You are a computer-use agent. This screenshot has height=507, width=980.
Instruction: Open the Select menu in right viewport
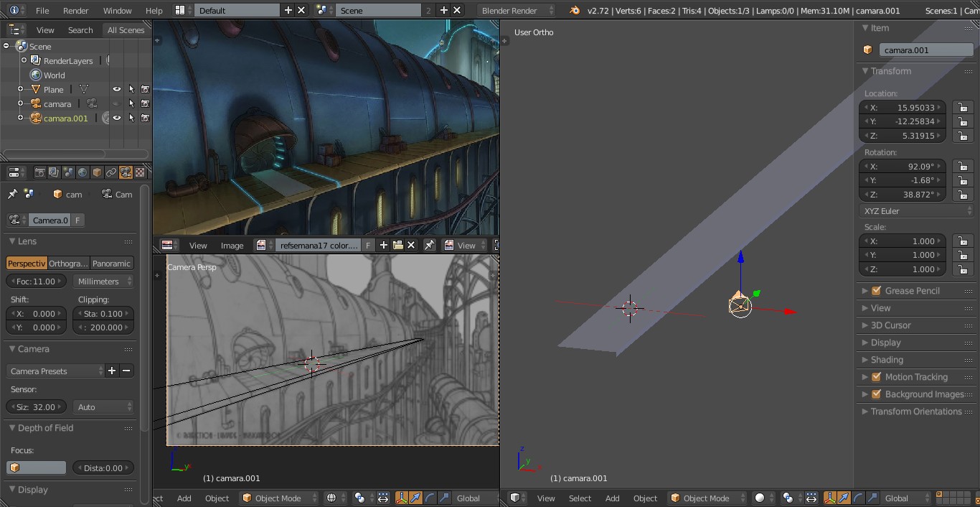point(580,498)
